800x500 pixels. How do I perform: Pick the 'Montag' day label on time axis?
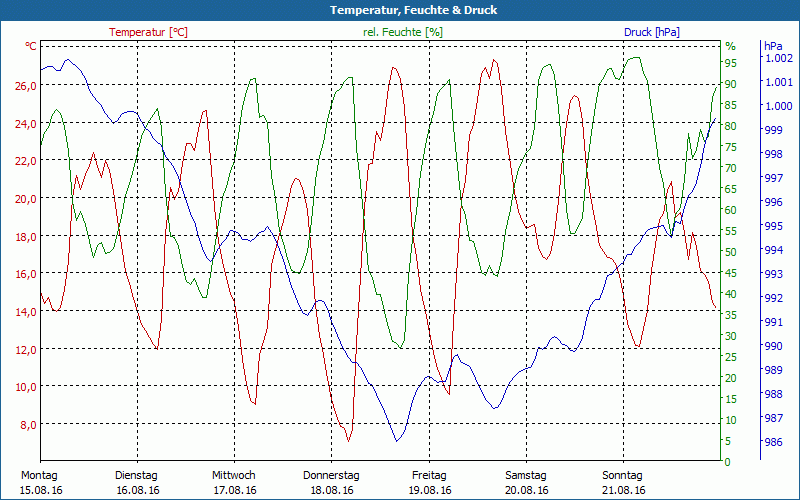pyautogui.click(x=39, y=475)
